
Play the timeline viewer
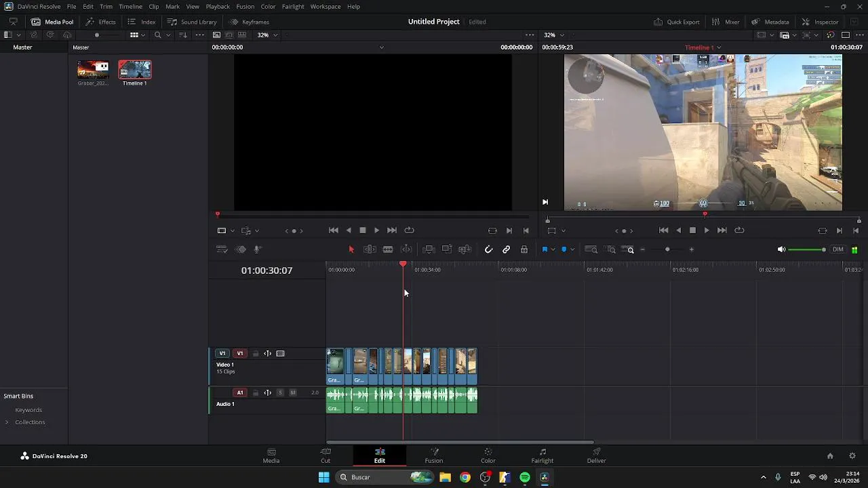707,230
